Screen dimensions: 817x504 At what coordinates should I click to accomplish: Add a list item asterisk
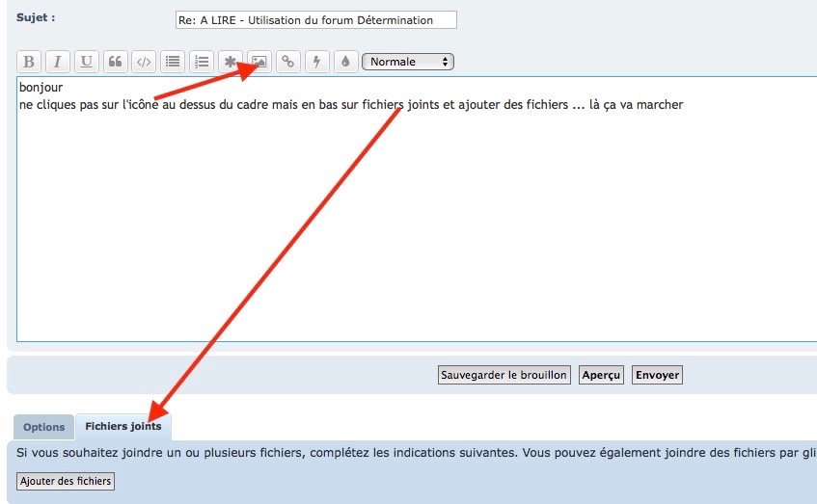[x=231, y=62]
